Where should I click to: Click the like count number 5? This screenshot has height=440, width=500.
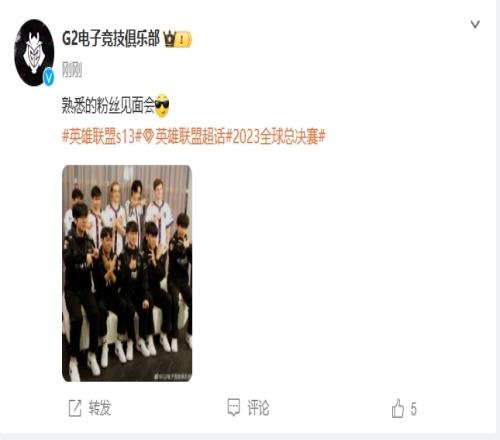pyautogui.click(x=413, y=409)
